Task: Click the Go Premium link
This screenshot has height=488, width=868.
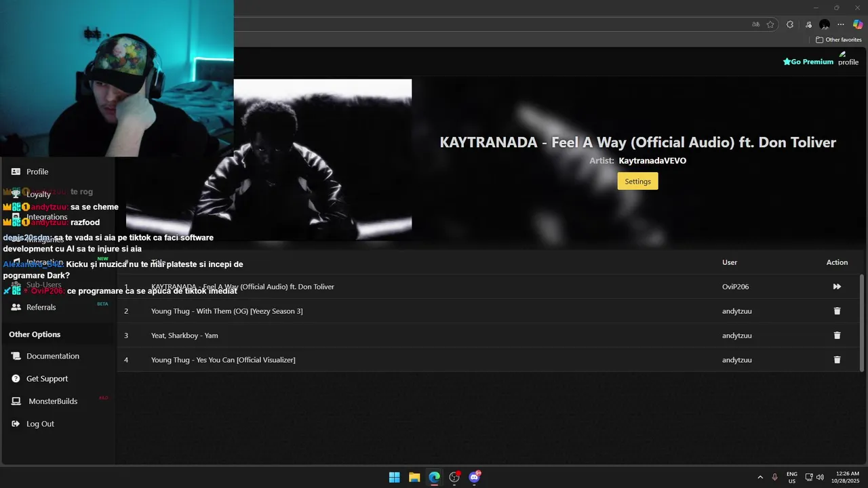Action: pos(808,62)
